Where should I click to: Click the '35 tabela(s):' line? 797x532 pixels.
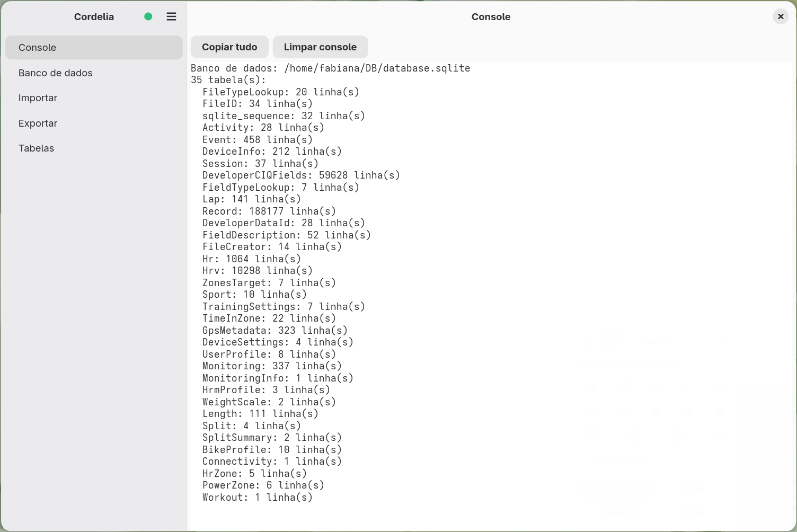tap(228, 80)
